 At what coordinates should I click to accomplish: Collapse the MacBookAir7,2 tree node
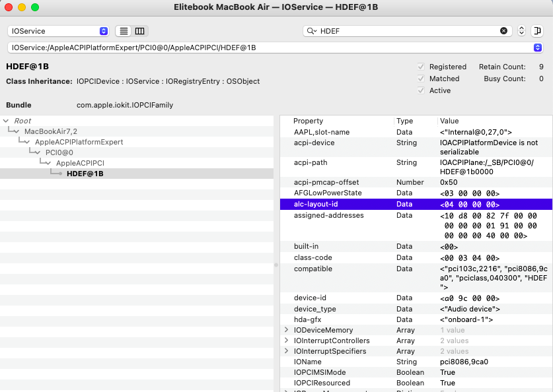(x=17, y=131)
